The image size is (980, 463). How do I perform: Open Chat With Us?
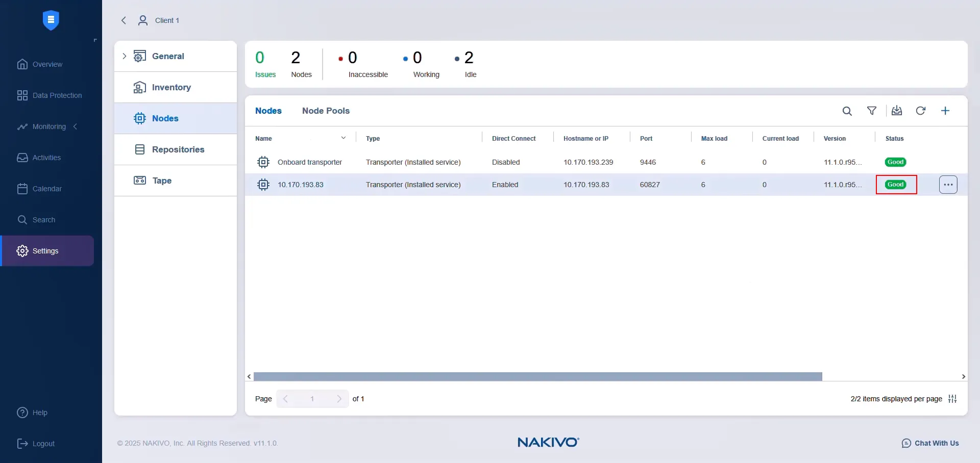930,443
